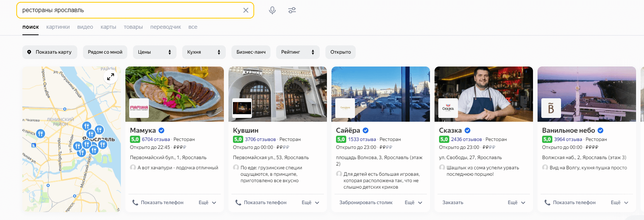Click the 5,0 rating badge of Сказка

[x=444, y=139]
